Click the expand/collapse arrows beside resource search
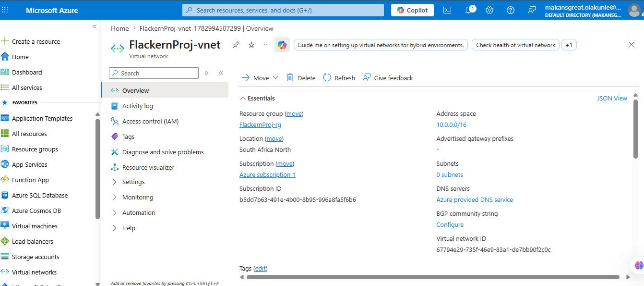The width and height of the screenshot is (644, 286). point(206,73)
